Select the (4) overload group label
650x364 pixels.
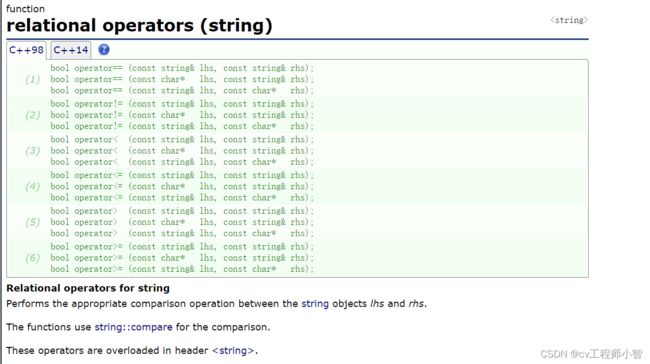tap(33, 186)
